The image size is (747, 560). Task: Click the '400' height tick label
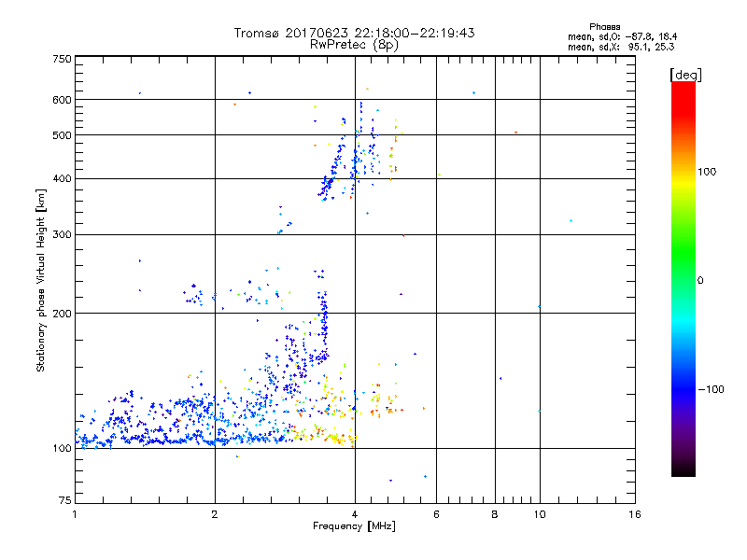tap(62, 179)
